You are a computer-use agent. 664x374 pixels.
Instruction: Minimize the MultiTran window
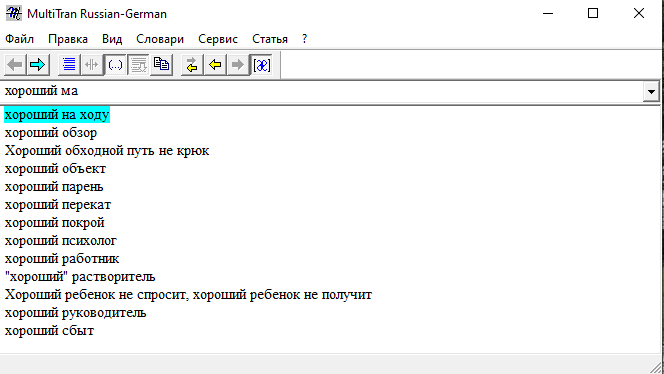(x=548, y=14)
